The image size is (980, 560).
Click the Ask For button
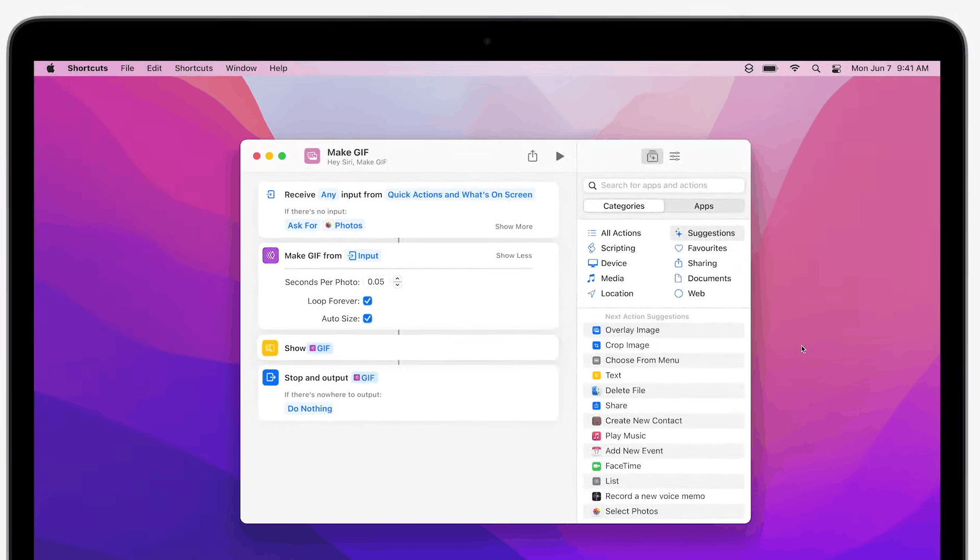click(303, 225)
